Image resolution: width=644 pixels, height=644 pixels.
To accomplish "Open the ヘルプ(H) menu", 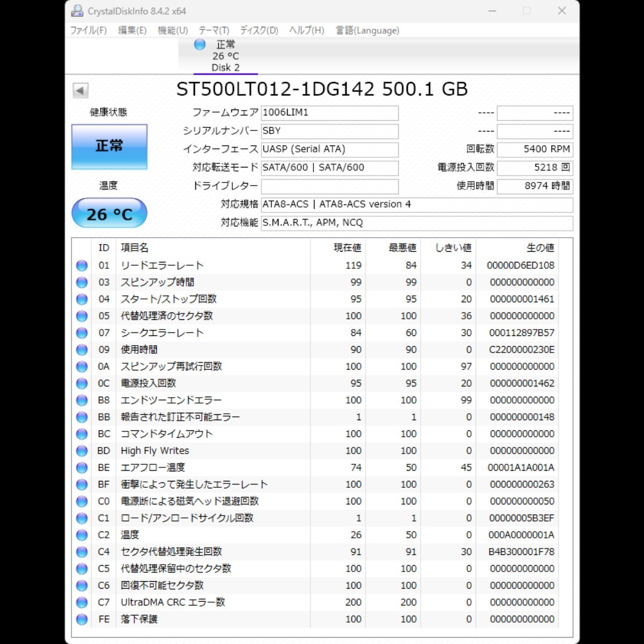I will (307, 31).
